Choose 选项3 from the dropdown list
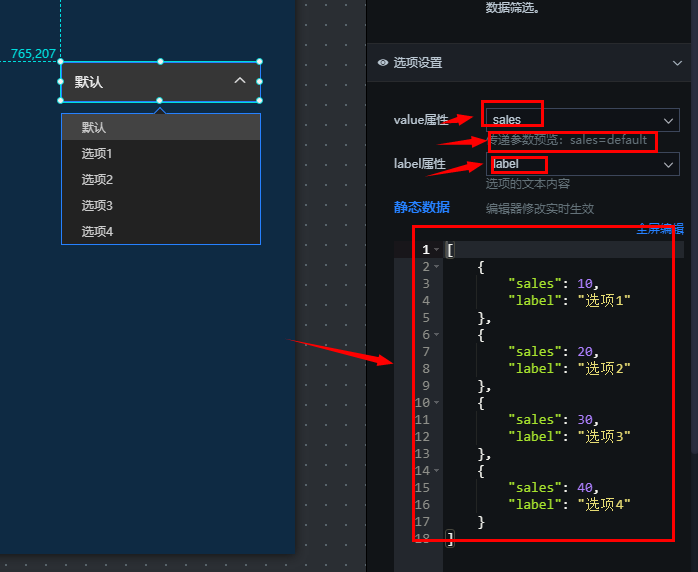Screen dimensions: 698x572 tap(161, 206)
